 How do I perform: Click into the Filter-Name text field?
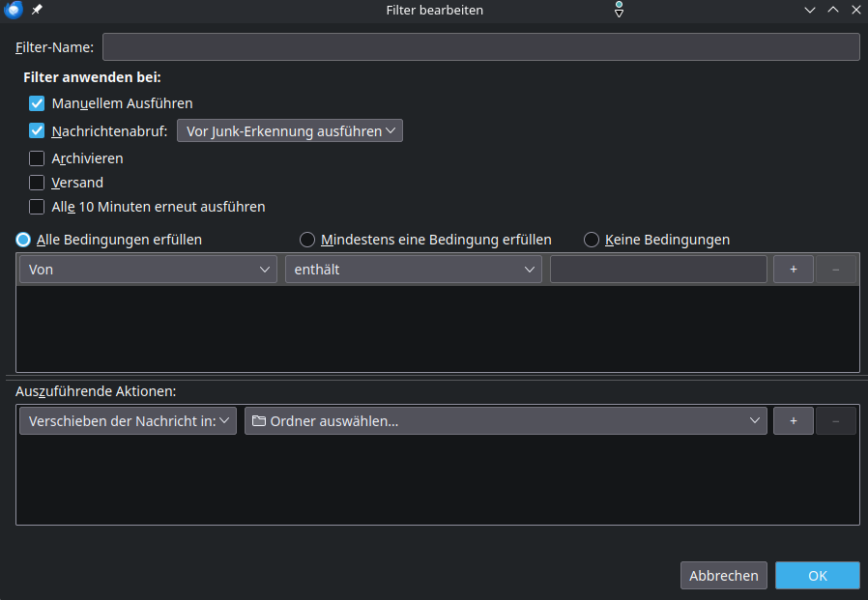(x=480, y=47)
